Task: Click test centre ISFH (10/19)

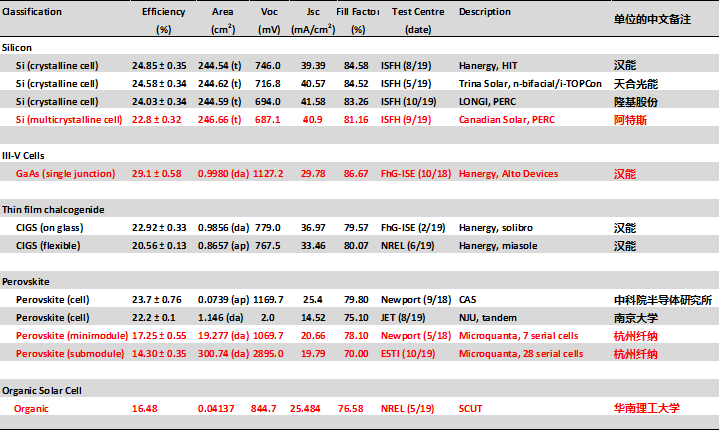Action: [x=409, y=101]
